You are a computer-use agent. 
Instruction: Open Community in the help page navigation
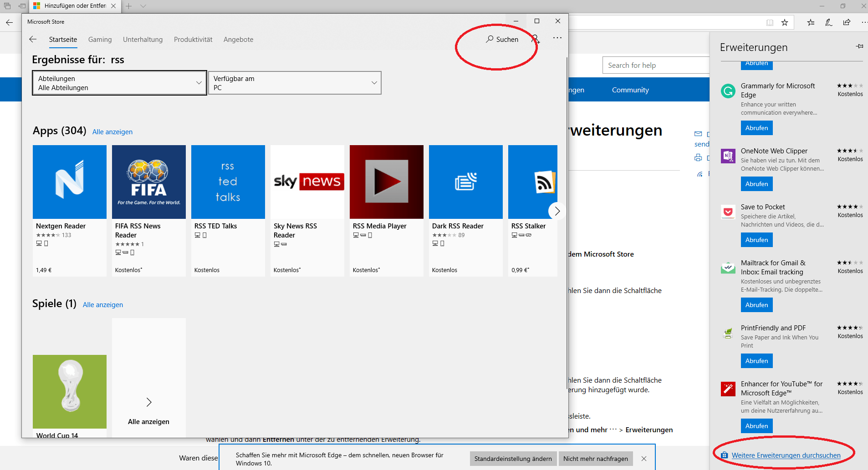coord(630,90)
